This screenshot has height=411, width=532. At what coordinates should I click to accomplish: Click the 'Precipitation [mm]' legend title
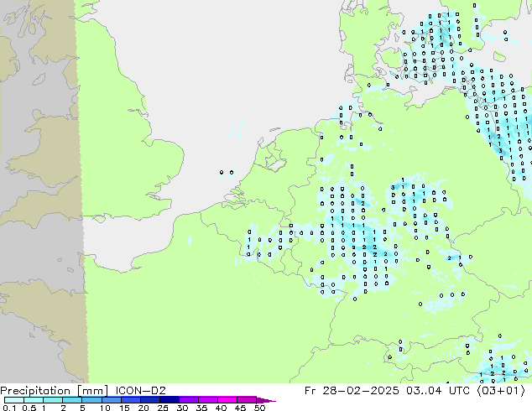coord(54,391)
